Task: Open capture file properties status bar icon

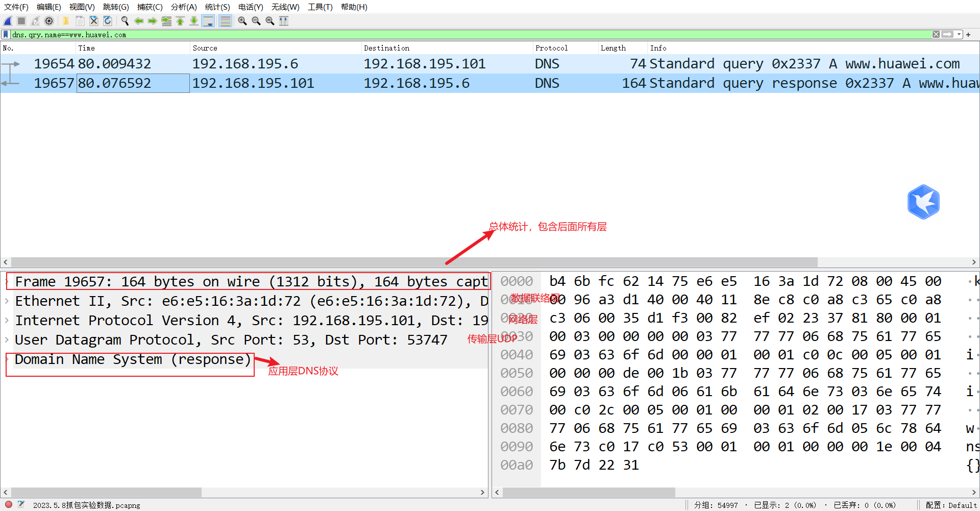Action: click(x=21, y=504)
